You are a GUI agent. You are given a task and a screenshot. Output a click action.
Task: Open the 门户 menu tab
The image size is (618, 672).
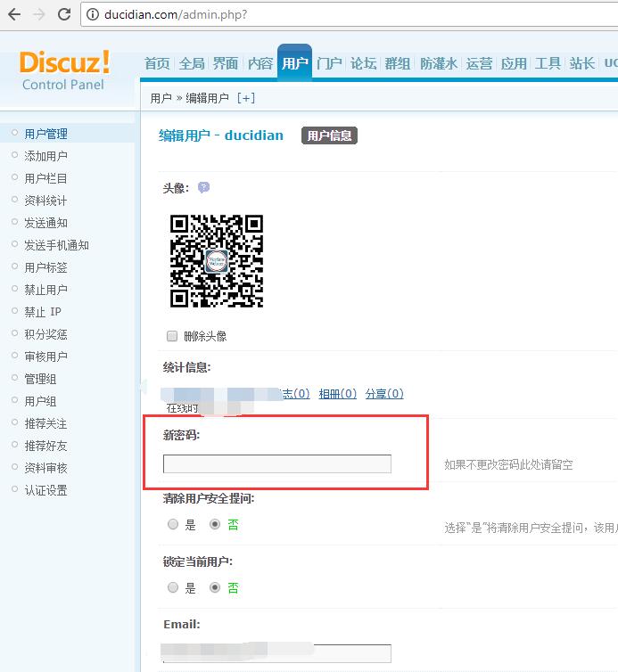click(329, 63)
